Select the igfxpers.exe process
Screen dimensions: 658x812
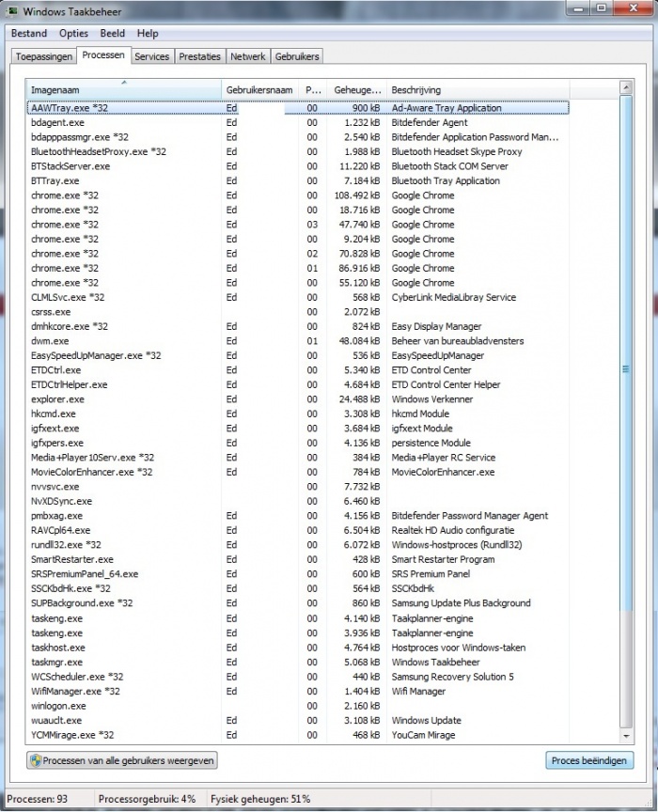297,443
